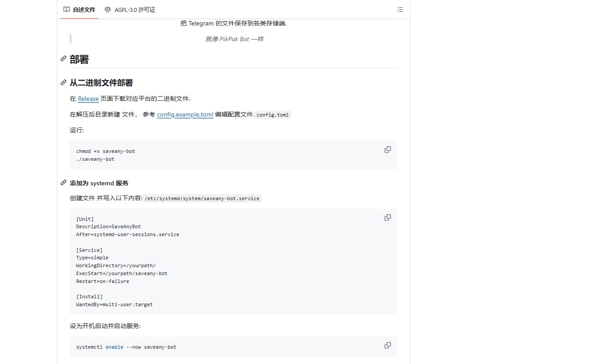Click the inline config.toml code snippet
593x364 pixels.
(x=273, y=115)
